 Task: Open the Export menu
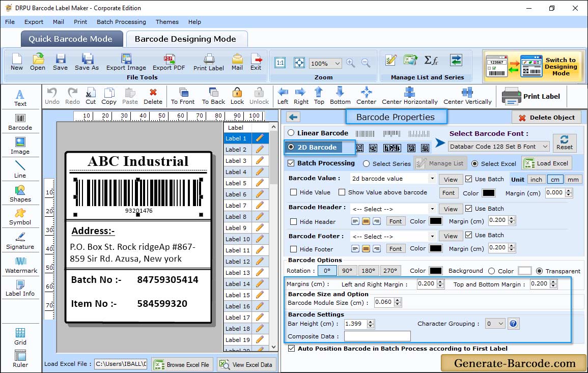(x=34, y=22)
